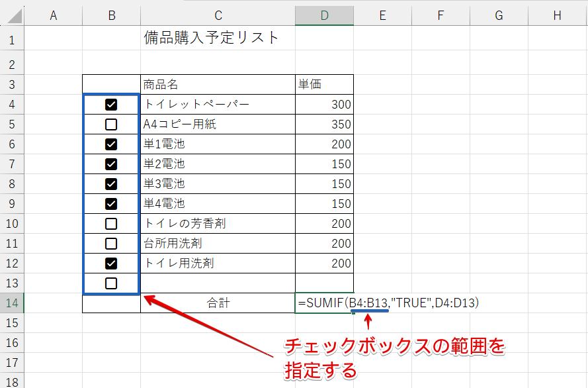Select the 台所用洗剤 cell

coord(218,244)
